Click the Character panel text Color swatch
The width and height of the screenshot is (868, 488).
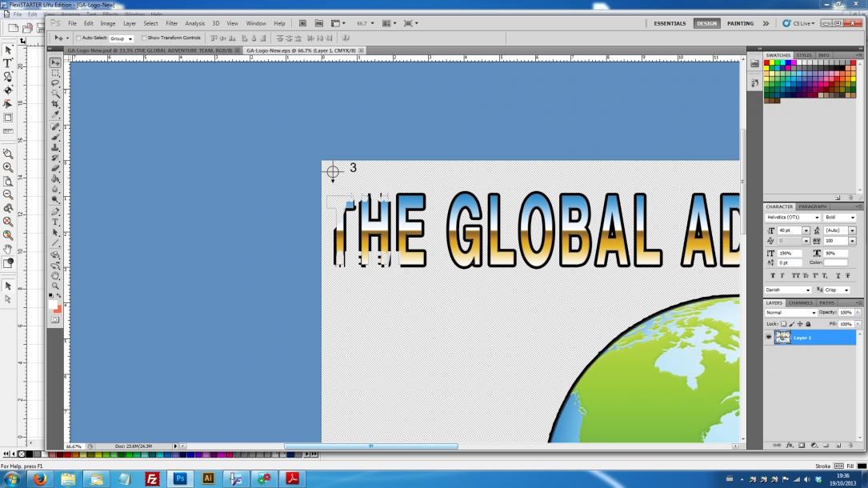pos(835,263)
